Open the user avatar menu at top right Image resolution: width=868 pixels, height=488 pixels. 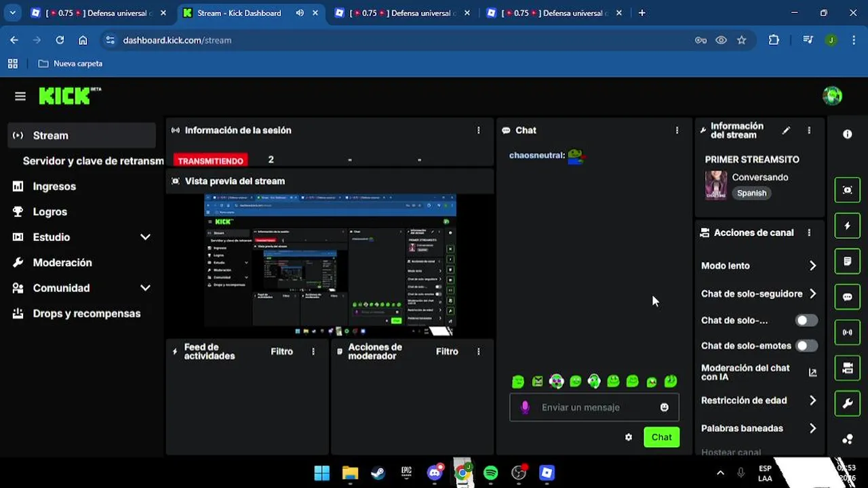click(832, 96)
